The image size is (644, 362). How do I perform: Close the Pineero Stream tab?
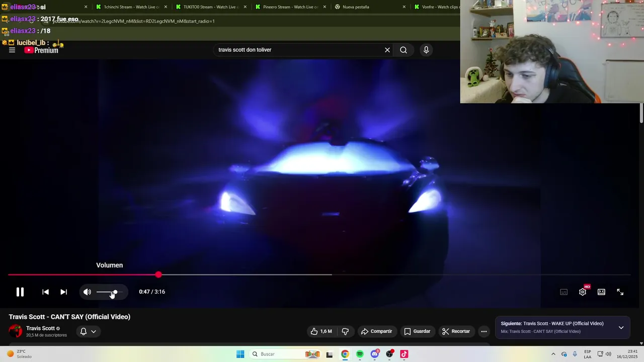click(325, 7)
